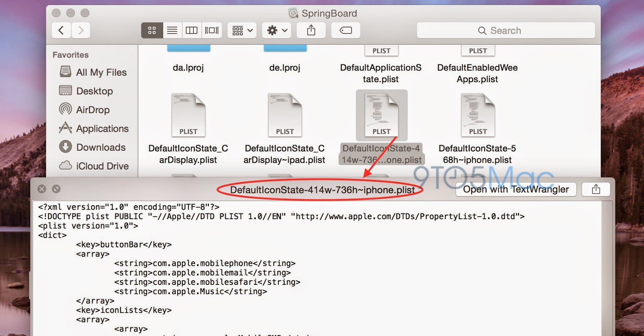The width and height of the screenshot is (644, 336).
Task: Click the AirDrop sidebar icon
Action: point(65,109)
